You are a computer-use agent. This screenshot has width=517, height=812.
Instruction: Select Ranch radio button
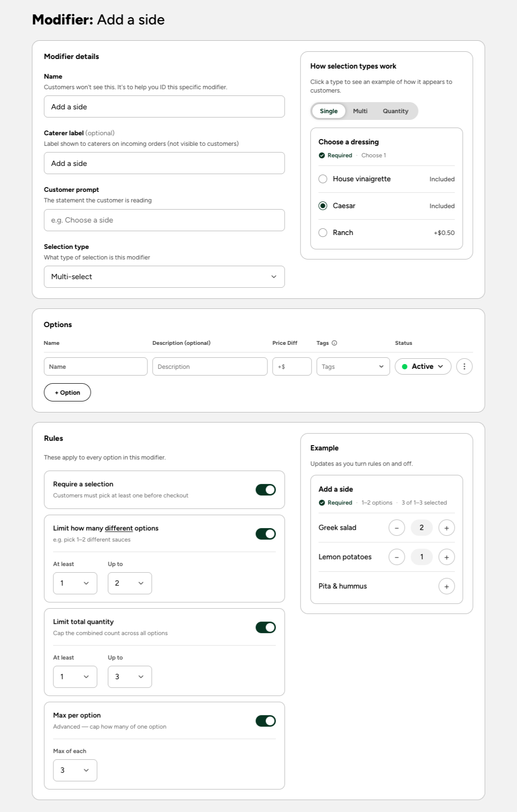pyautogui.click(x=323, y=233)
